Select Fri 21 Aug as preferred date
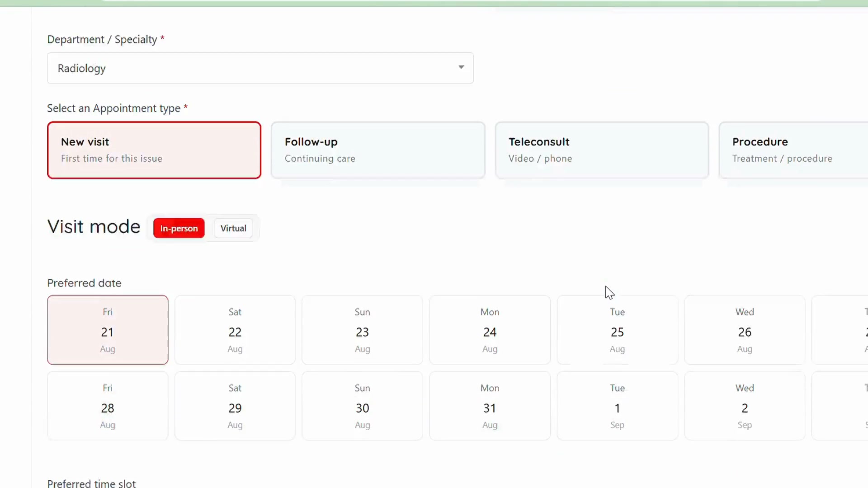 click(x=108, y=330)
